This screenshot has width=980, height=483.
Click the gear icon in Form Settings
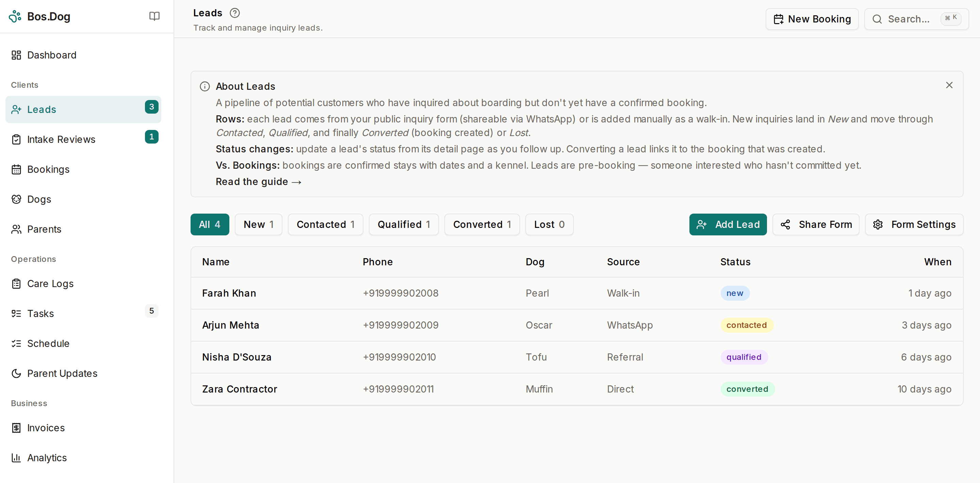click(x=878, y=225)
